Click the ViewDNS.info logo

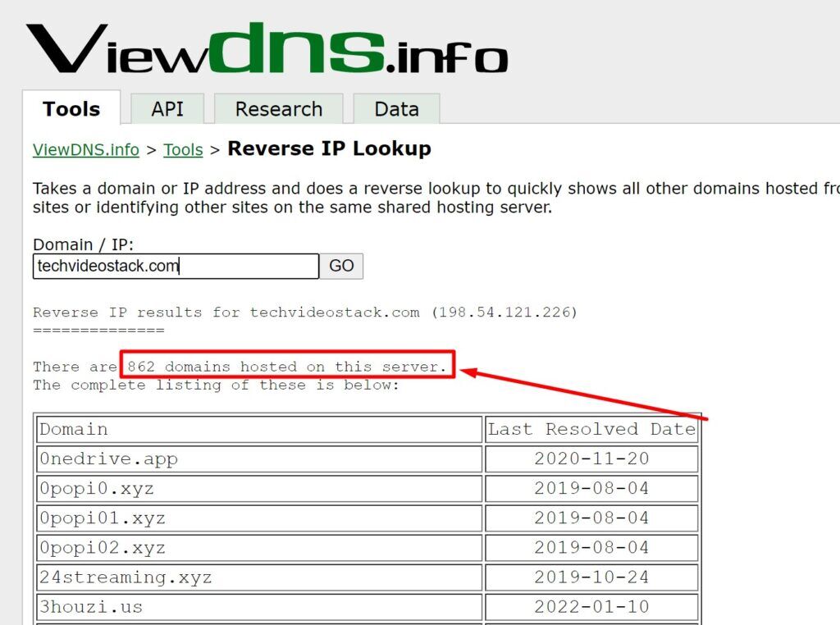point(267,48)
